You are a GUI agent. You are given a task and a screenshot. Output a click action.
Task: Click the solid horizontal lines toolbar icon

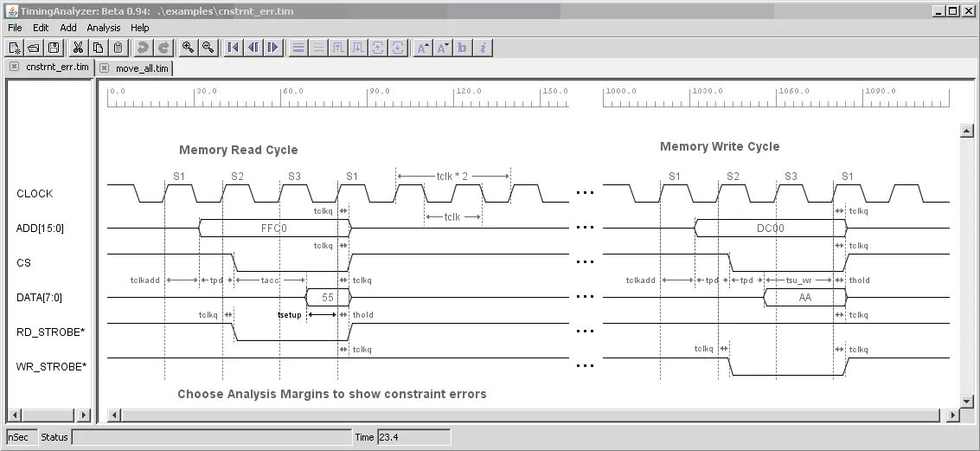(x=298, y=48)
